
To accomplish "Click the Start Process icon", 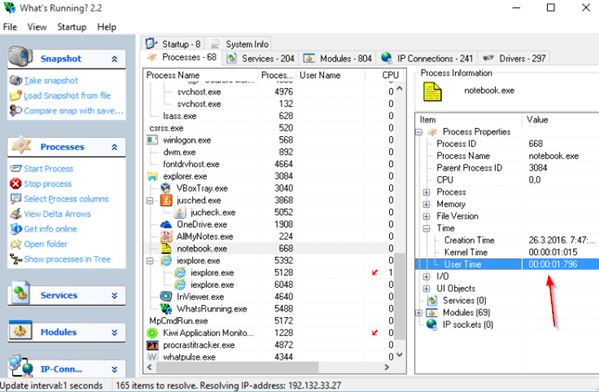I will tap(16, 168).
